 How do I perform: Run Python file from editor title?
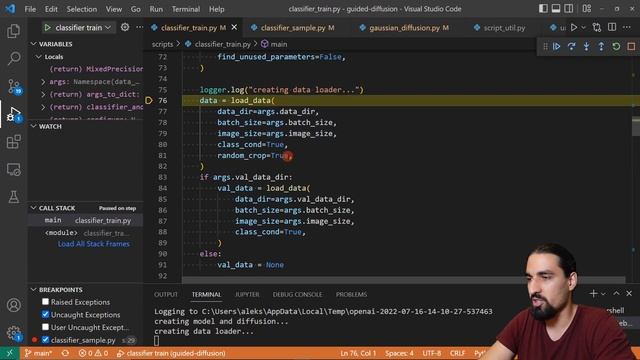click(574, 27)
